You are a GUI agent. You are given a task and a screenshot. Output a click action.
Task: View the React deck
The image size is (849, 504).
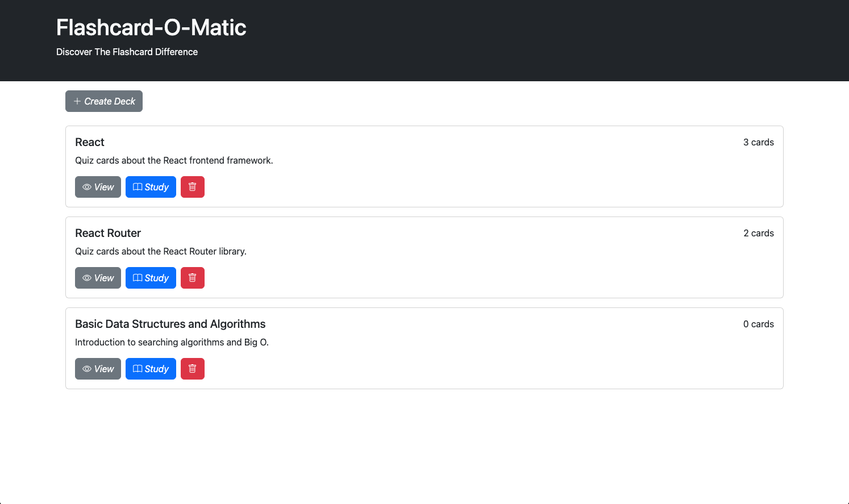(x=98, y=187)
